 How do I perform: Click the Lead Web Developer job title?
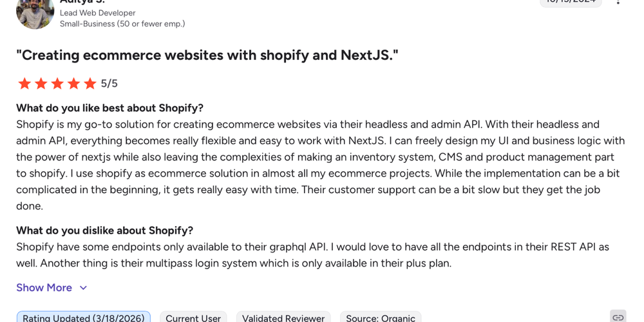98,13
